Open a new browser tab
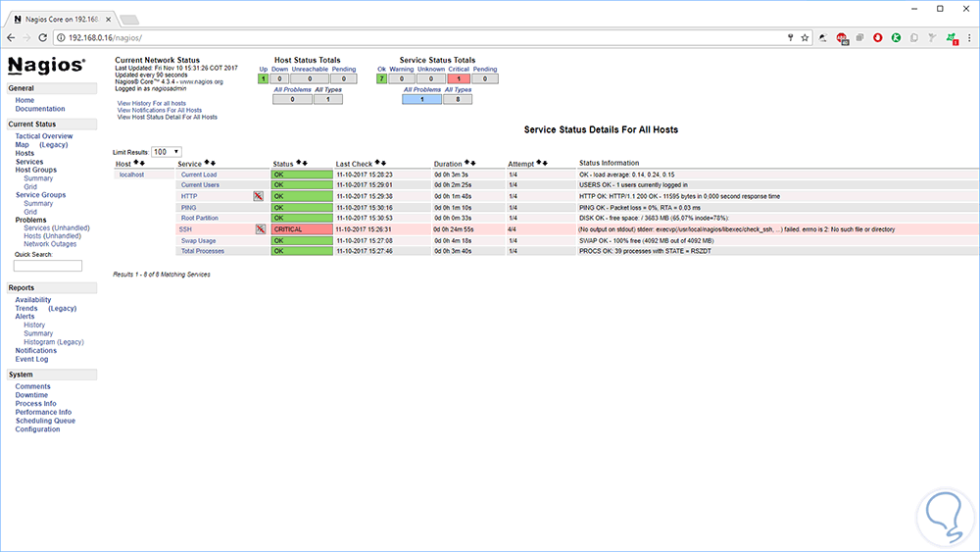Screen dimensions: 980x552 [x=128, y=20]
